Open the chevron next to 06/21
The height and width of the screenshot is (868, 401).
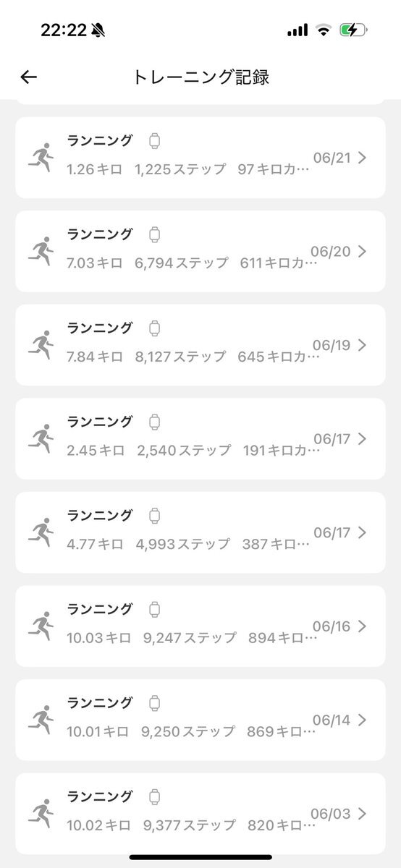(363, 158)
